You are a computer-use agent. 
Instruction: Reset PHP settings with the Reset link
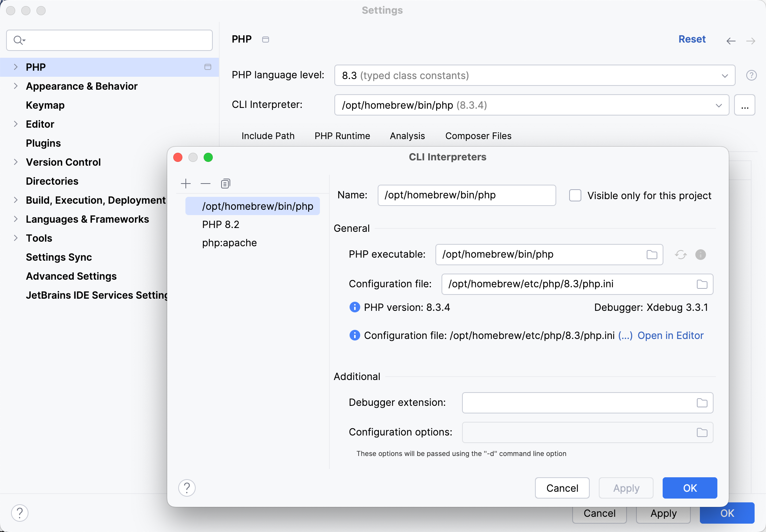pyautogui.click(x=692, y=39)
